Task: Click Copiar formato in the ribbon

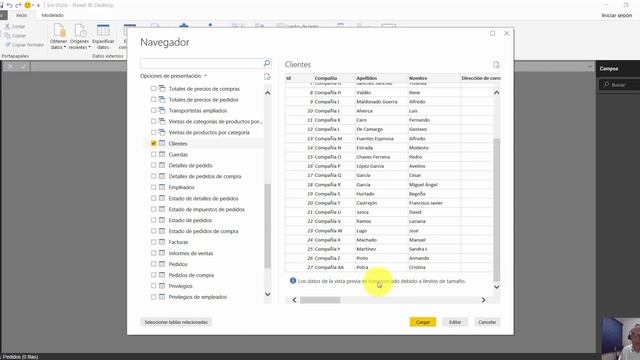Action: [x=24, y=44]
